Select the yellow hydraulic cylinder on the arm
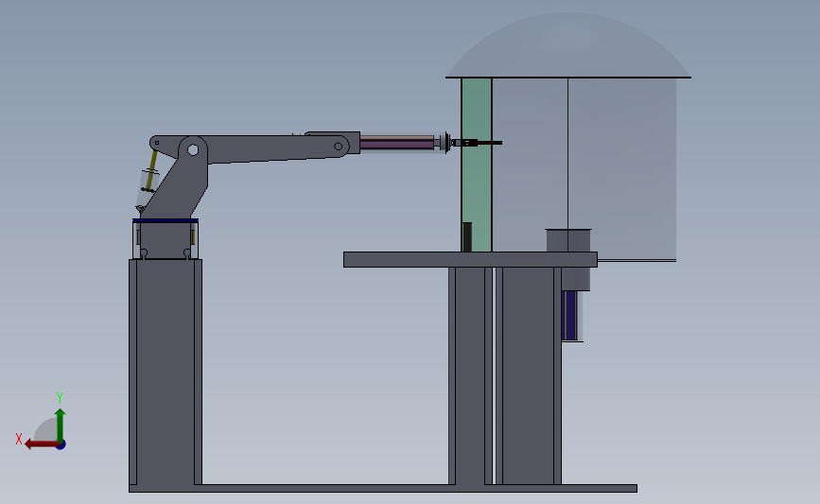Viewport: 820px width, 504px height. 150,171
